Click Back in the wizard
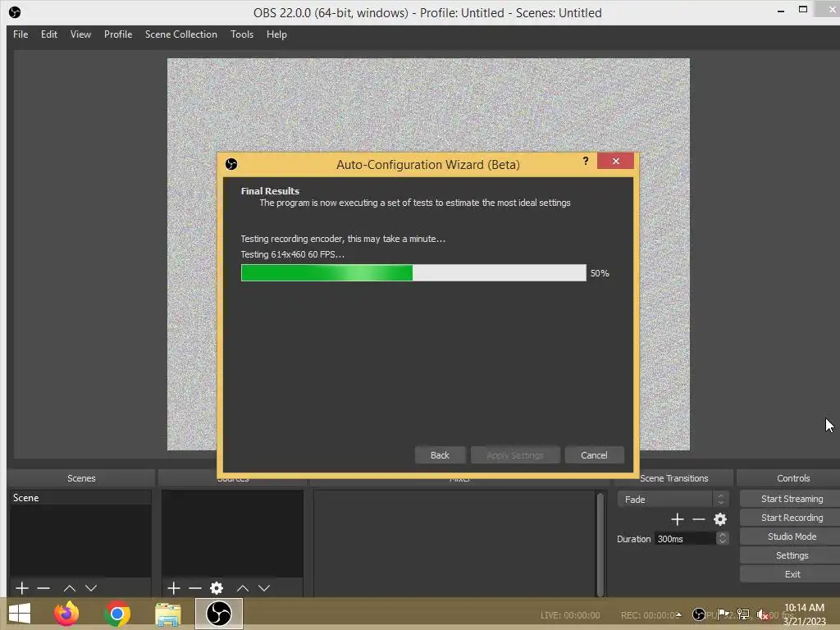 point(440,455)
